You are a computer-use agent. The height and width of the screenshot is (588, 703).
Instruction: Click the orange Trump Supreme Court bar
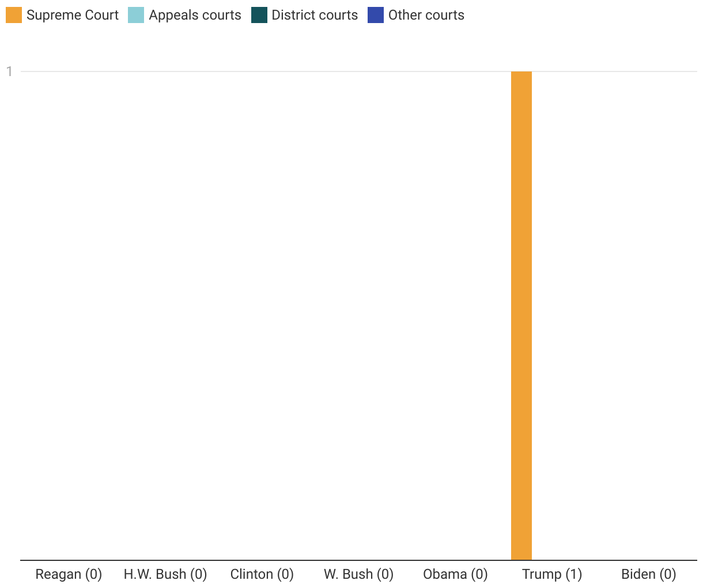tap(521, 316)
